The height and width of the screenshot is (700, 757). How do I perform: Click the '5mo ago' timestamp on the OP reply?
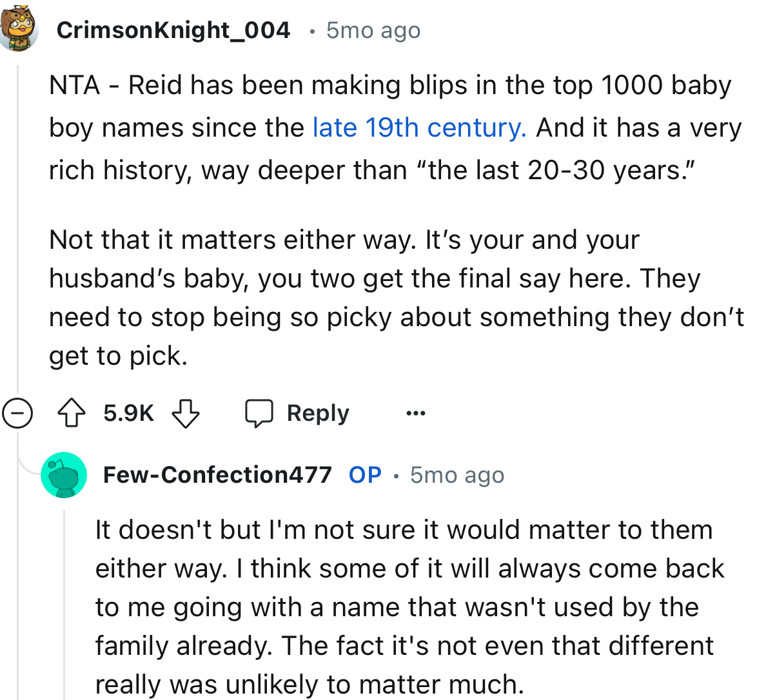coord(457,475)
